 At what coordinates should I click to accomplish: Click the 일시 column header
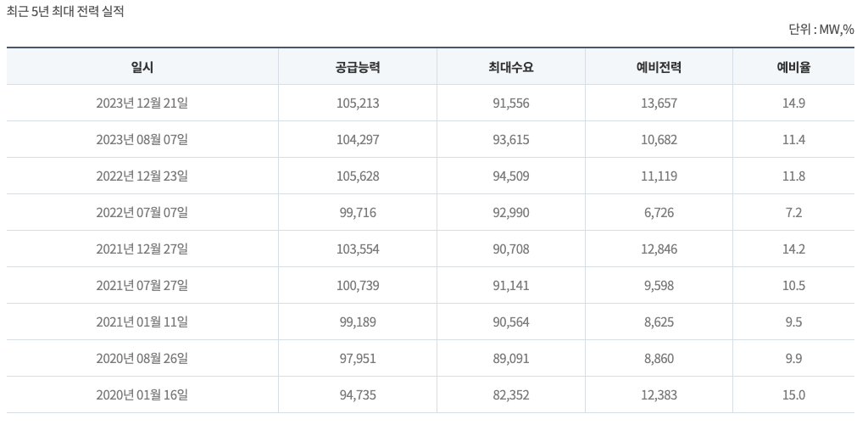click(x=142, y=67)
